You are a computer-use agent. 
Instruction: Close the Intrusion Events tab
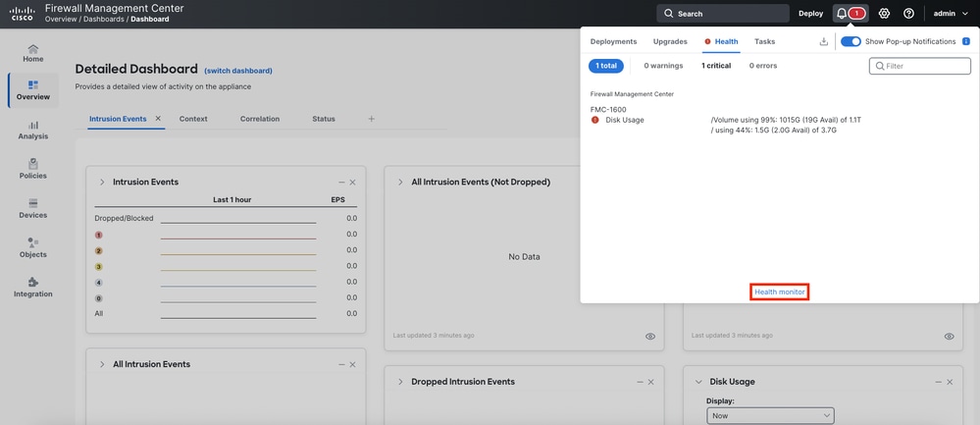[x=158, y=118]
